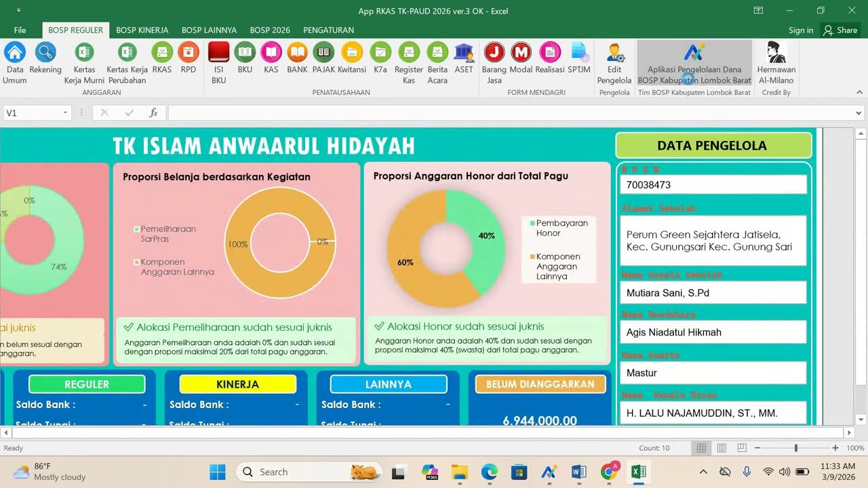The width and height of the screenshot is (868, 488).
Task: Open the PENGATURAN ribbon tab
Action: coord(329,30)
